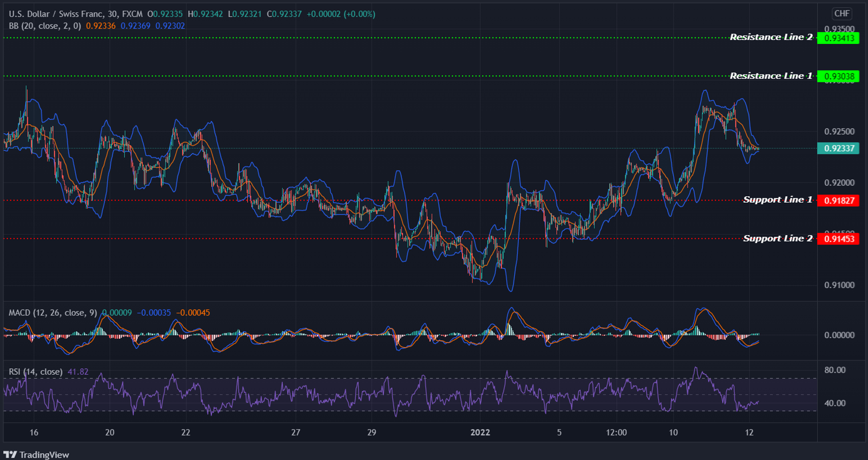
Task: Click the Resistance Line 2 chart annotation text
Action: point(771,36)
